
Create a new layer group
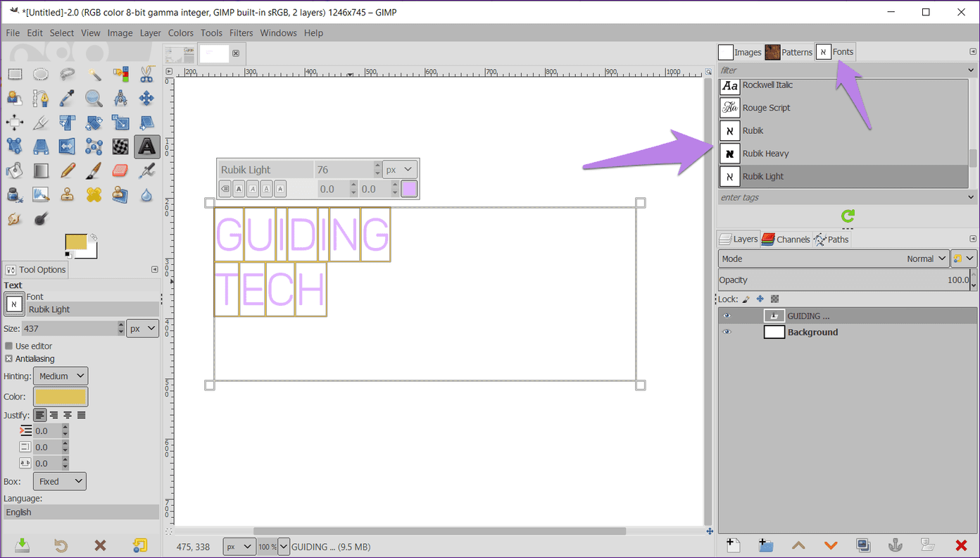pos(766,545)
